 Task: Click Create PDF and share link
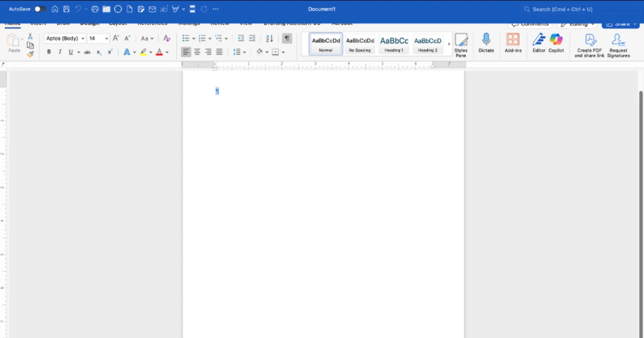[x=589, y=45]
